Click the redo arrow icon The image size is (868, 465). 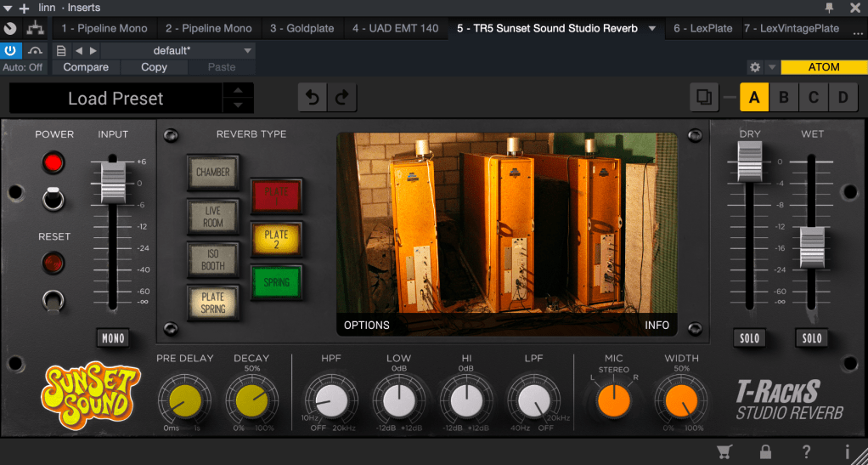click(x=341, y=98)
